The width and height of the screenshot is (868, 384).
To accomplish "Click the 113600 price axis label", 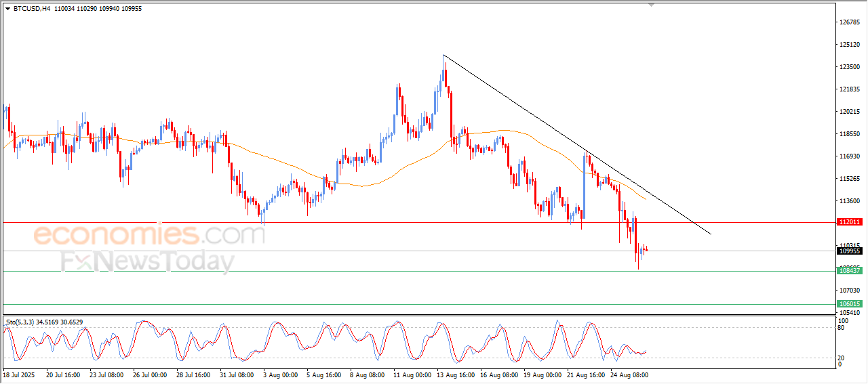I will pyautogui.click(x=850, y=201).
